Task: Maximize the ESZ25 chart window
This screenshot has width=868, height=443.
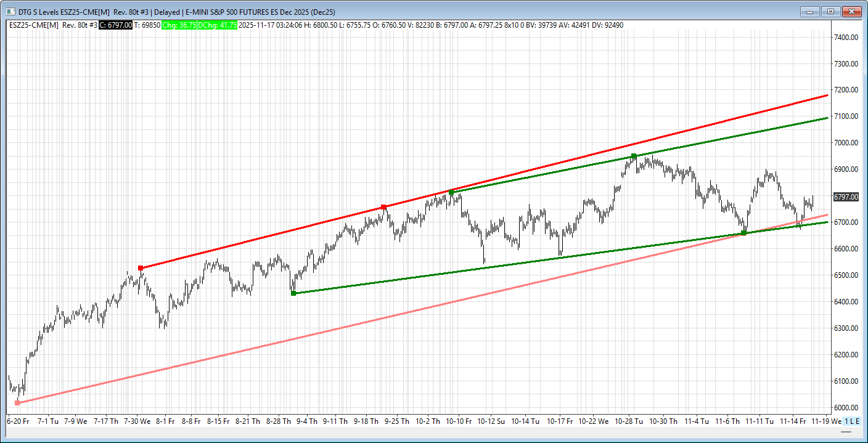Action: coord(830,12)
